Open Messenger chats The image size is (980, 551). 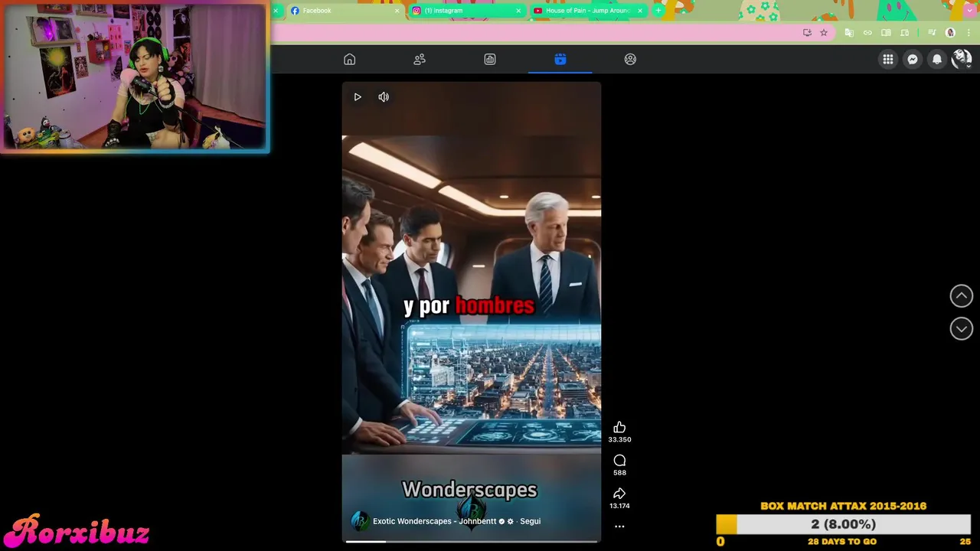pyautogui.click(x=913, y=59)
